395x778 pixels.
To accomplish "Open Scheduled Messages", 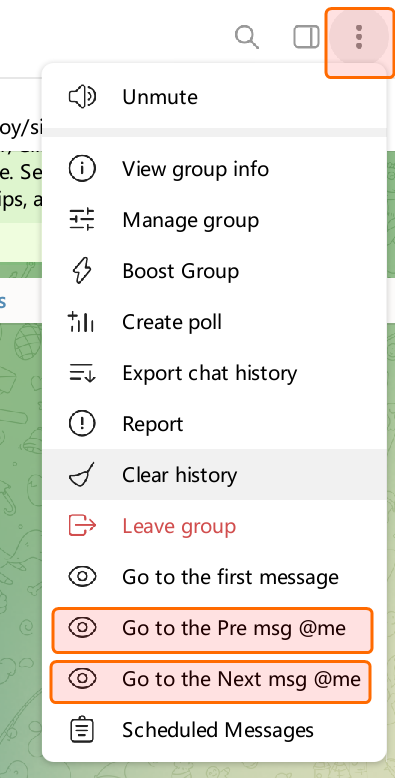I will 214,730.
